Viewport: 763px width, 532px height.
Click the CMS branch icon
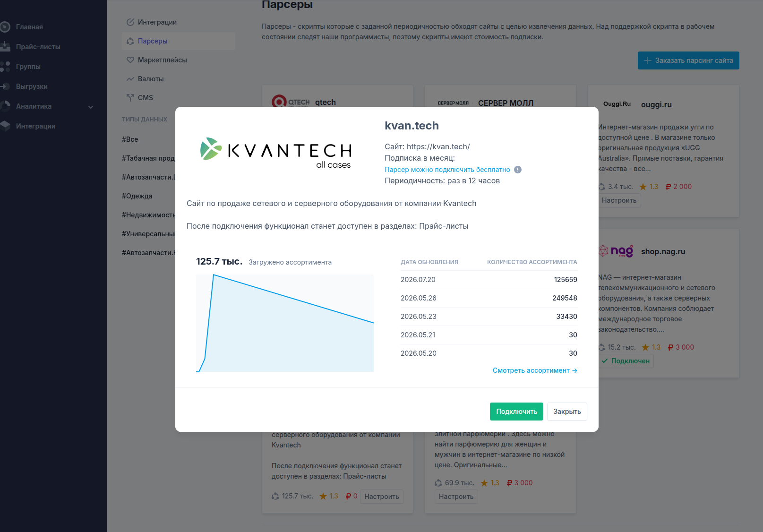click(x=130, y=98)
